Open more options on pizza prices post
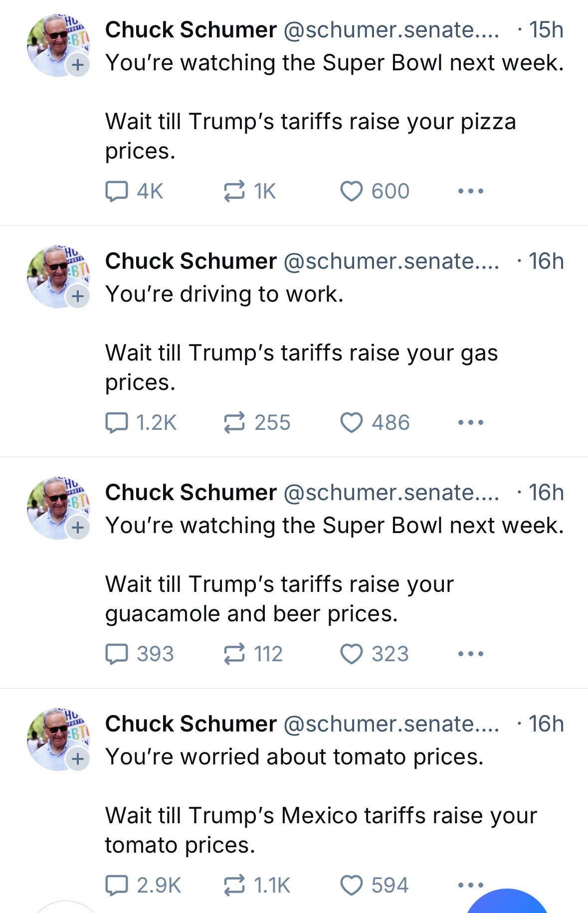588x913 pixels. pyautogui.click(x=470, y=191)
